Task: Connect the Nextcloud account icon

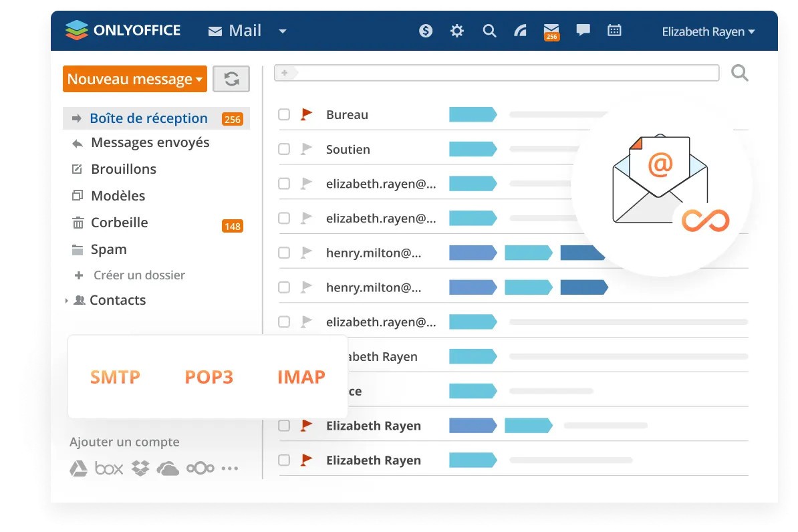Action: (x=200, y=469)
